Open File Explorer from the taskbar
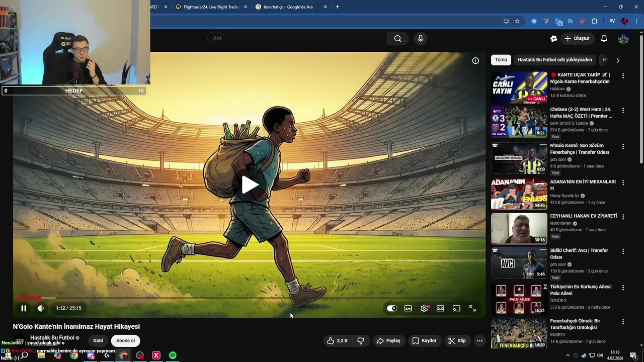The height and width of the screenshot is (362, 644). (x=41, y=355)
